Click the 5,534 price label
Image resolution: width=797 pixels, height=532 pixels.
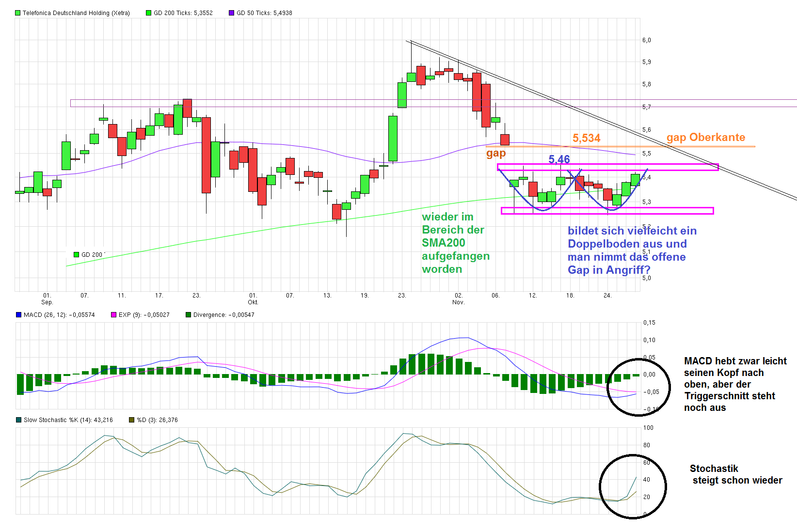pyautogui.click(x=586, y=138)
